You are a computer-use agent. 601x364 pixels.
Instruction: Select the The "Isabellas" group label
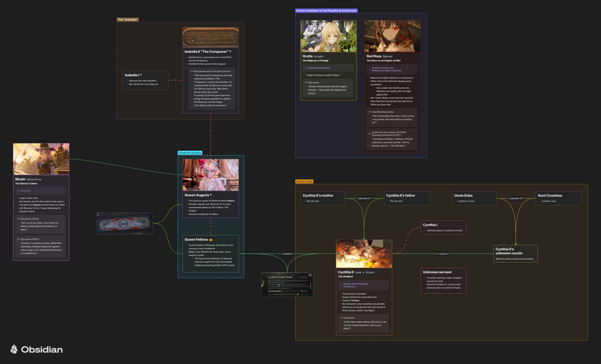click(127, 20)
